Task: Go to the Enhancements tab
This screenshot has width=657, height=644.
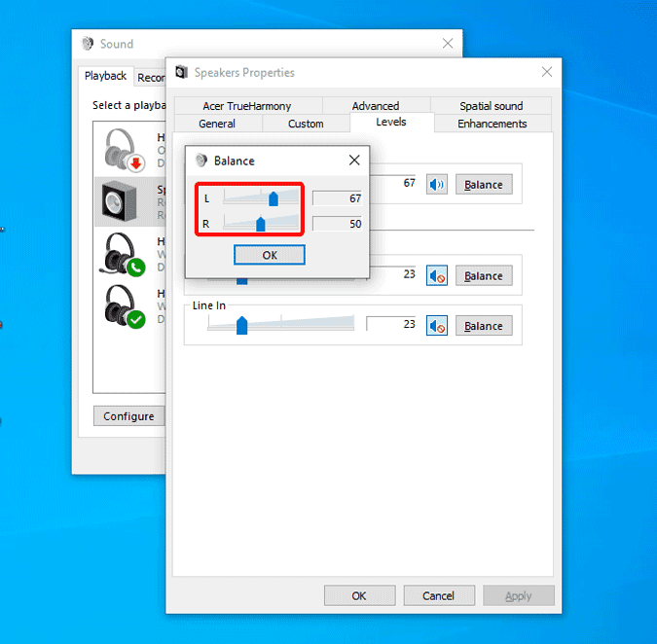Action: pyautogui.click(x=492, y=124)
